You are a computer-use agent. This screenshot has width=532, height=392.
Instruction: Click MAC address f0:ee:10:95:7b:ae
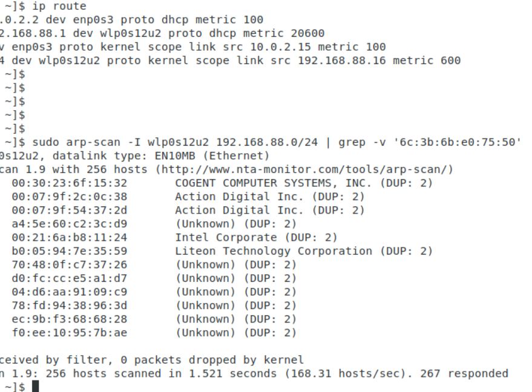pos(70,332)
